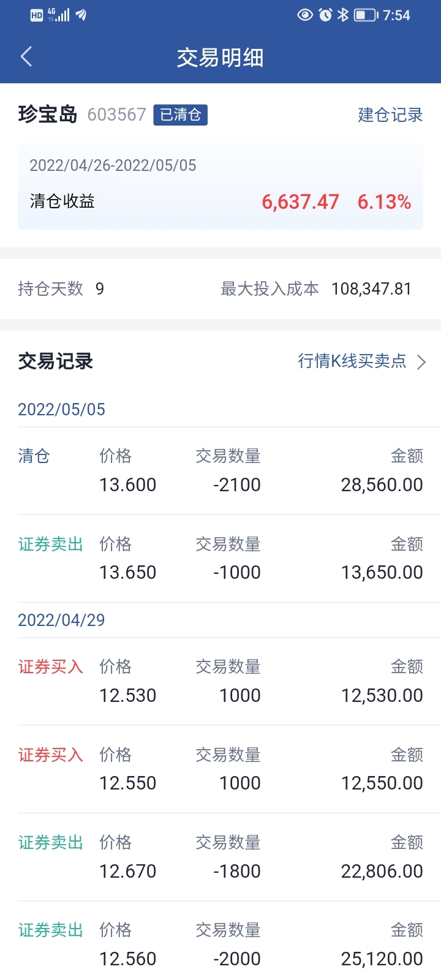Tap the Bluetooth status icon

click(x=343, y=15)
